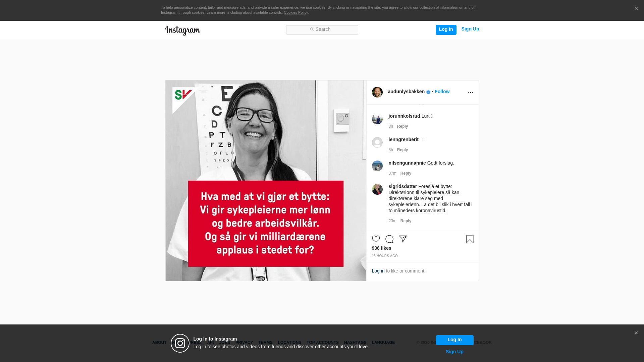Save the post with bookmark icon
This screenshot has width=644, height=362.
pyautogui.click(x=470, y=239)
